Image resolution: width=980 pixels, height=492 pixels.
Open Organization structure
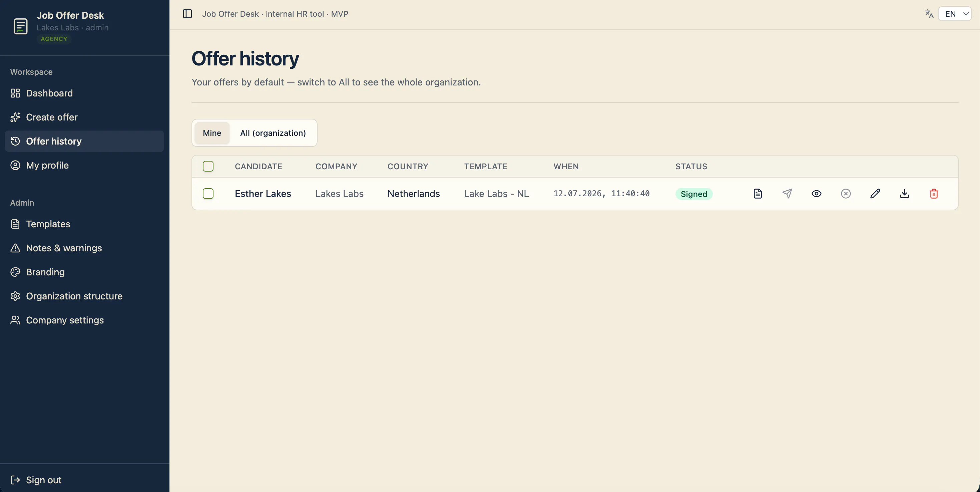tap(84, 296)
